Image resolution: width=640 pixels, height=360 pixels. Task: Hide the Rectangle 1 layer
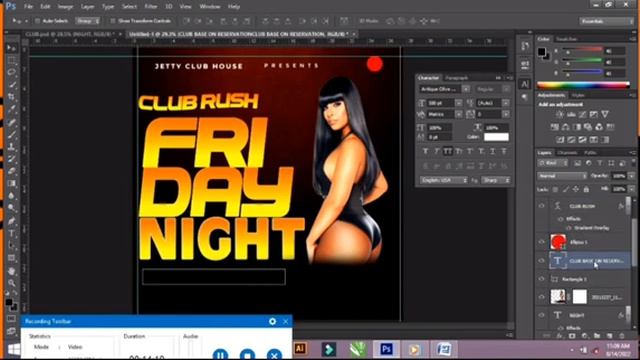tap(542, 279)
